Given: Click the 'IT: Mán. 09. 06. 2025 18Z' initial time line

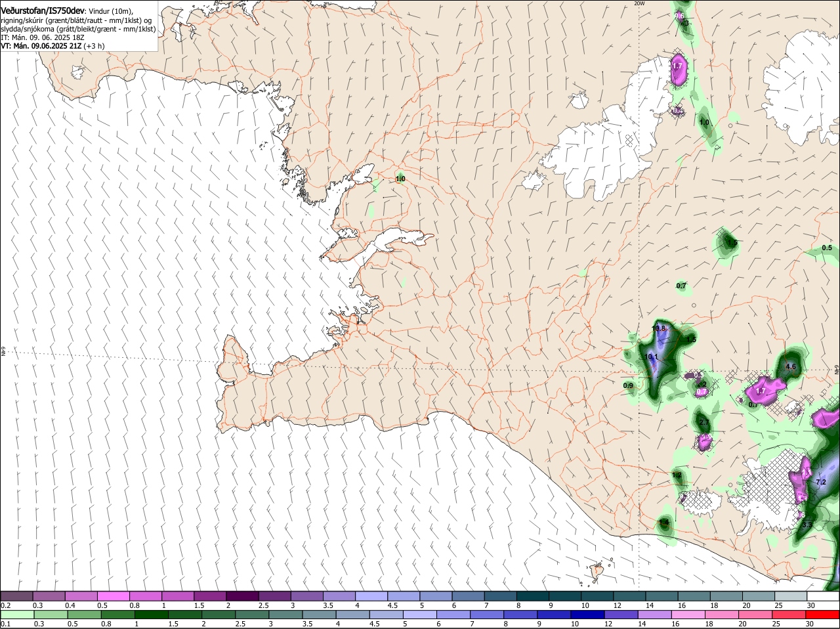Looking at the screenshot, I should (43, 37).
